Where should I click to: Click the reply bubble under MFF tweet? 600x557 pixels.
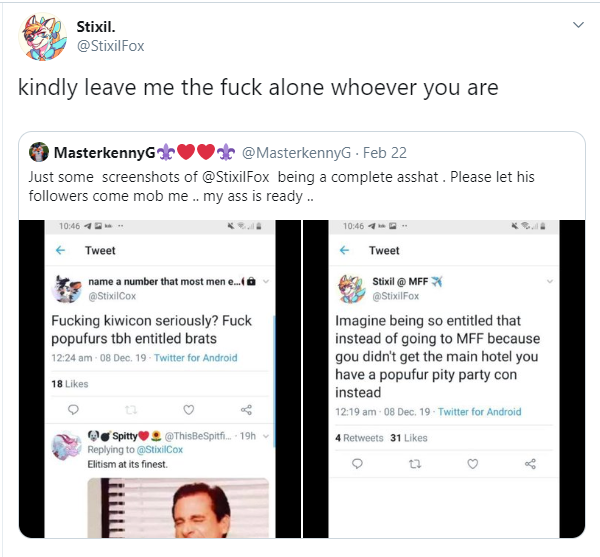[357, 464]
